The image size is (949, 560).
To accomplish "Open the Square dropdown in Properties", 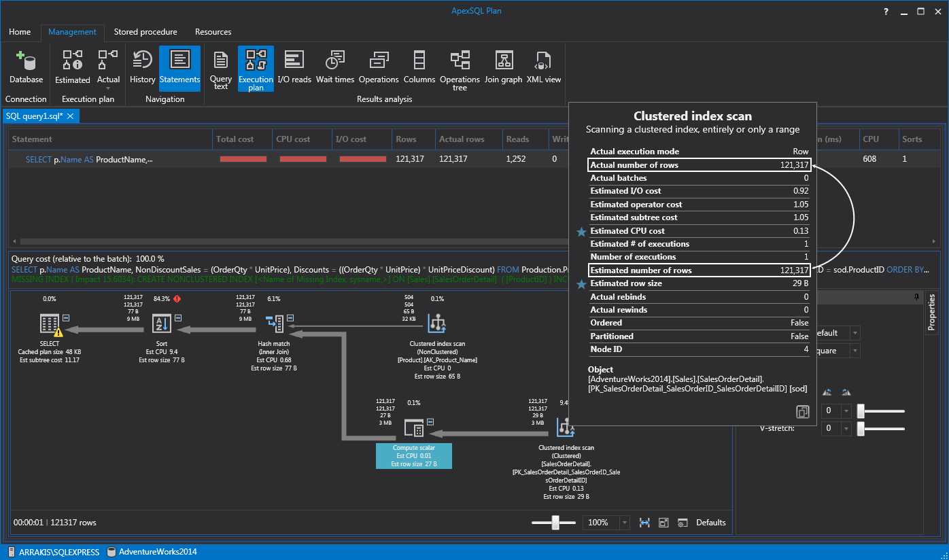I will click(x=855, y=351).
